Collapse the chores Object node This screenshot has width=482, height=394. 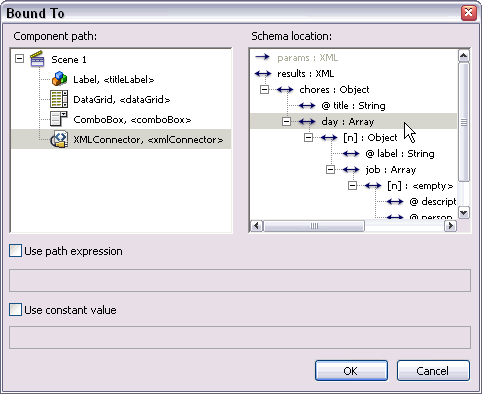(264, 89)
